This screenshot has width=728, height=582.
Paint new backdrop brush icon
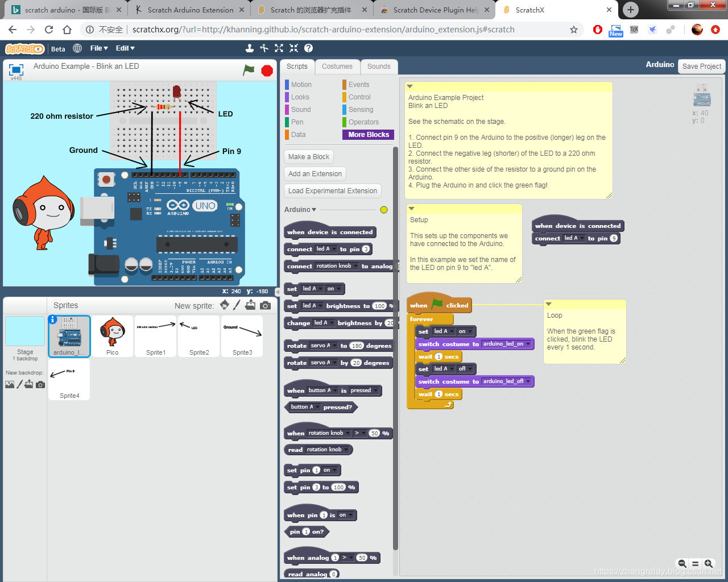19,384
